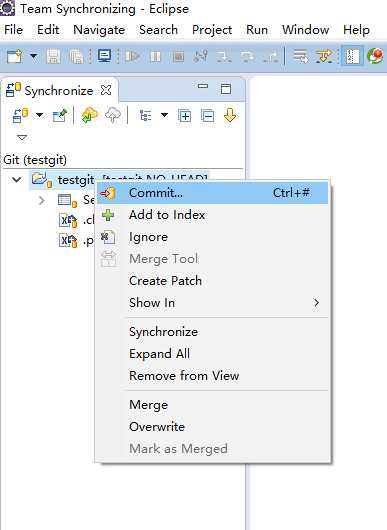
Task: Open the File menu
Action: (14, 30)
